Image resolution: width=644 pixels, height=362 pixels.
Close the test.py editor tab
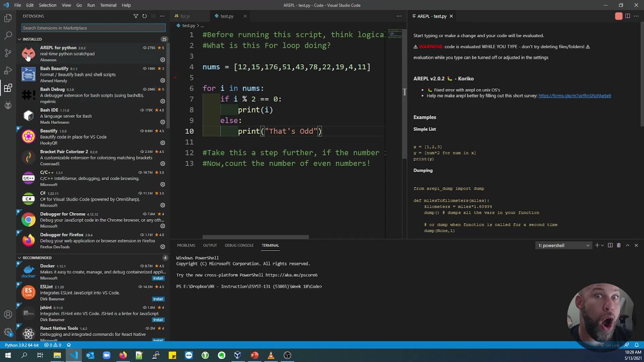pos(245,16)
